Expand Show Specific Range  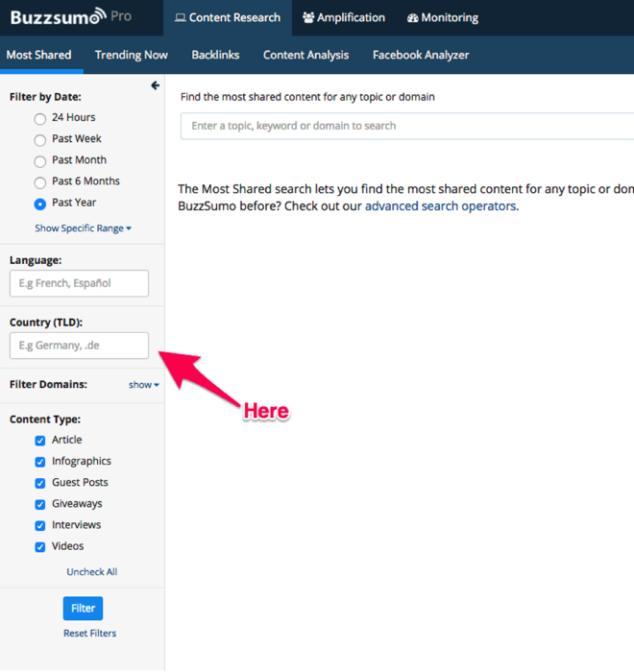point(84,228)
